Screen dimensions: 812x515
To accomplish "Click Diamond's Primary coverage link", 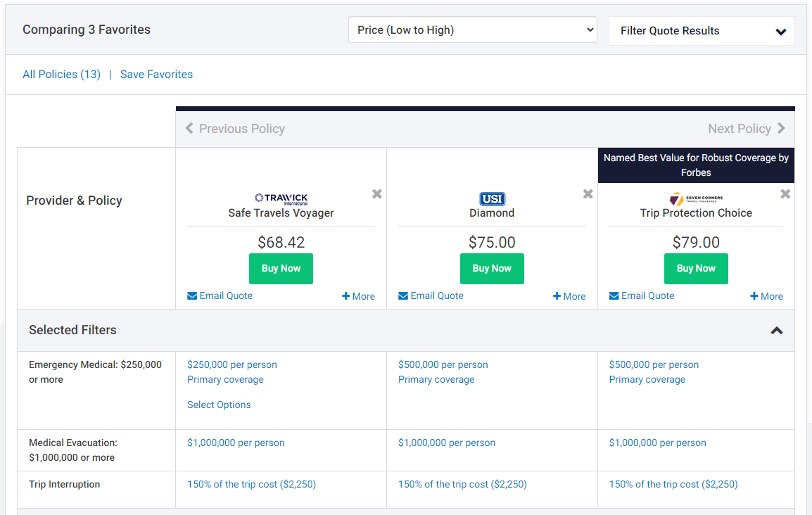I will click(x=436, y=380).
